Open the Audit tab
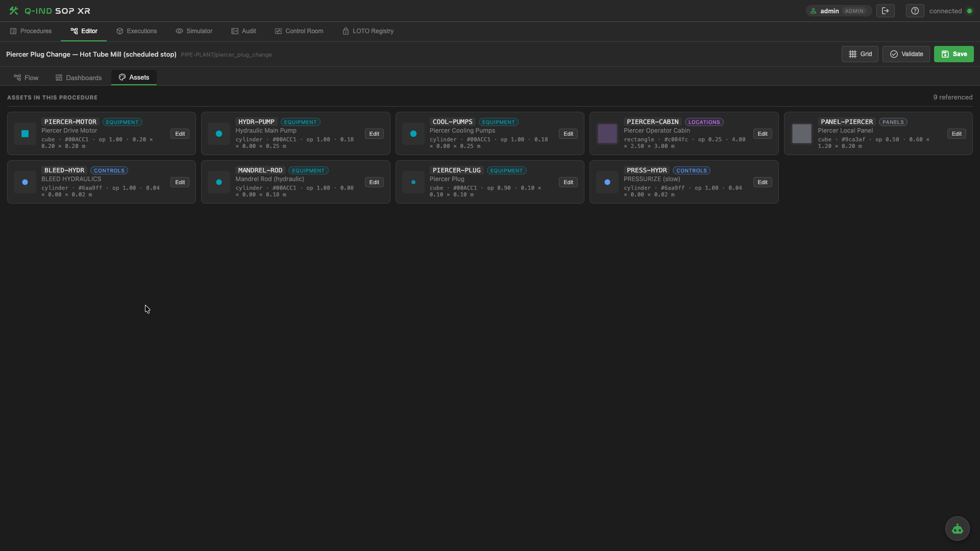This screenshot has width=980, height=551. [243, 31]
